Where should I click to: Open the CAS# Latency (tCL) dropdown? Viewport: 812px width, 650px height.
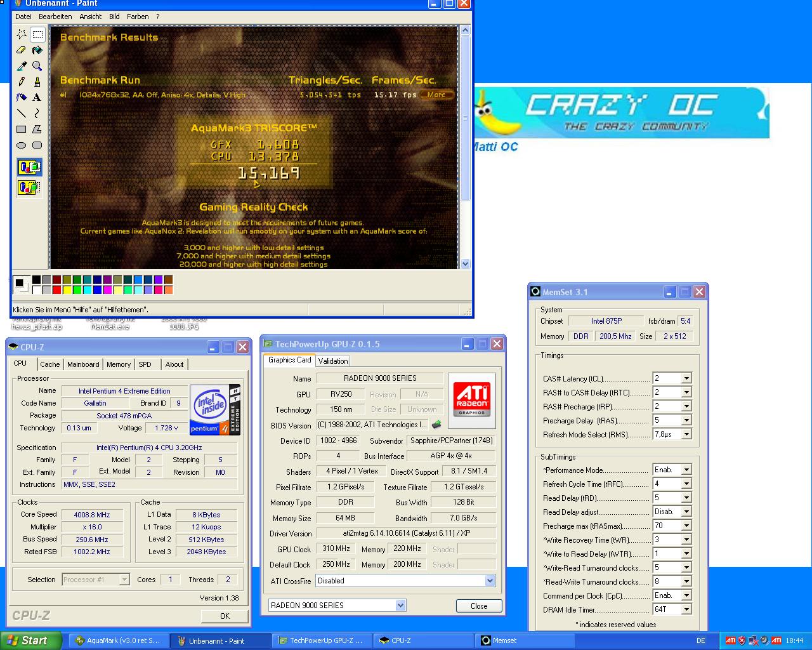(686, 378)
